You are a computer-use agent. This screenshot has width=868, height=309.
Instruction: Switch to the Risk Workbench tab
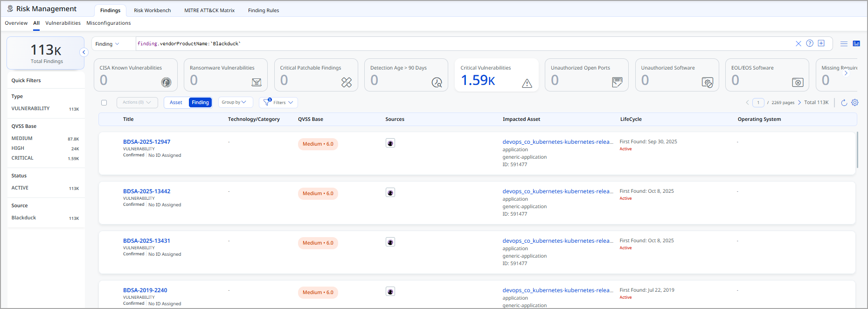tap(152, 10)
